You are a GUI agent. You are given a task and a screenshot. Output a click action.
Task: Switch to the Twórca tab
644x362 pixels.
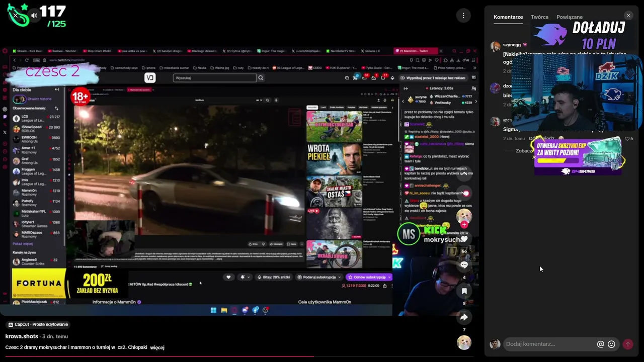coord(539,17)
